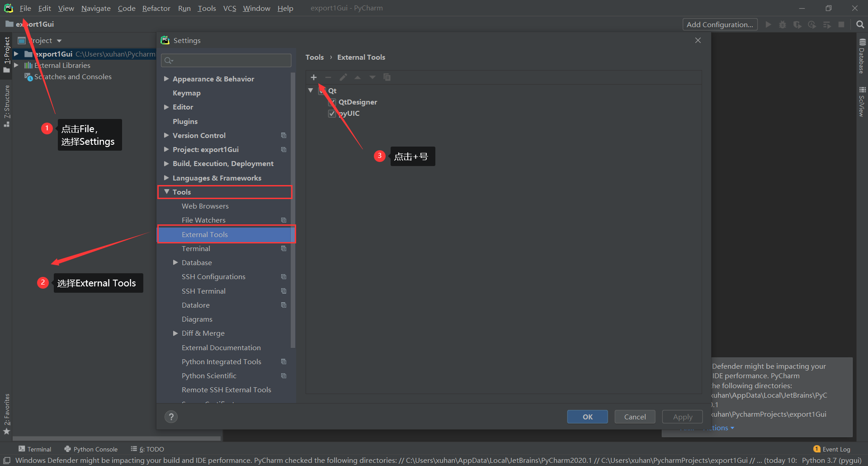Click the Debug bug icon in toolbar
This screenshot has width=868, height=466.
783,24
